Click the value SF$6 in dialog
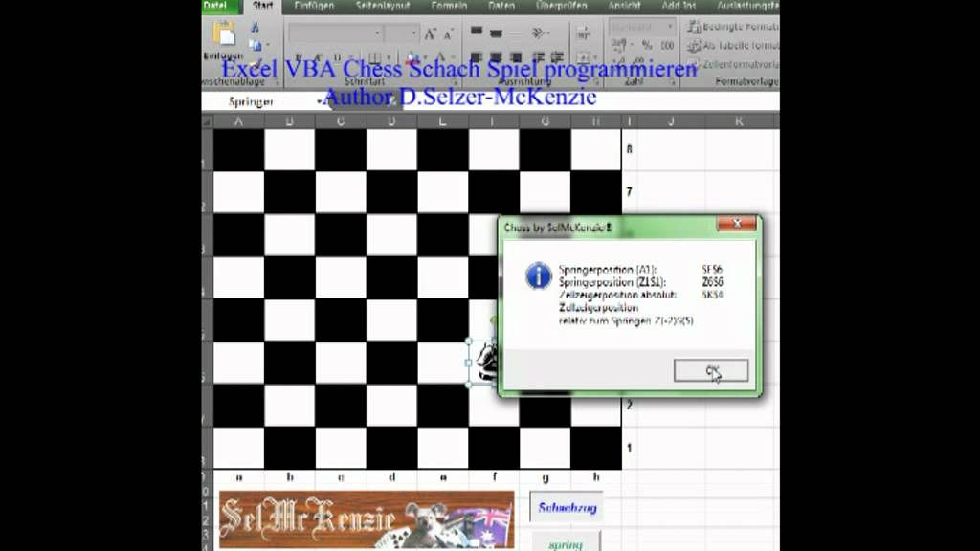Screen dimensions: 980x551 point(712,269)
